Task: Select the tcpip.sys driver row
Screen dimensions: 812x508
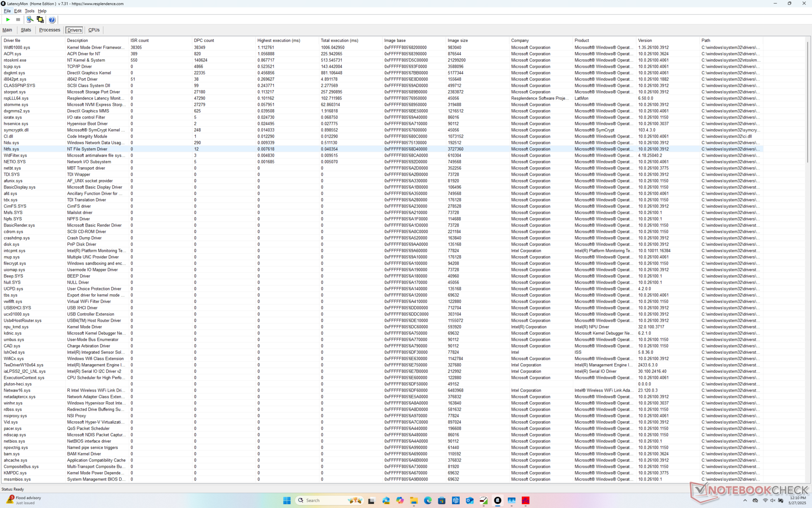Action: tap(382, 66)
